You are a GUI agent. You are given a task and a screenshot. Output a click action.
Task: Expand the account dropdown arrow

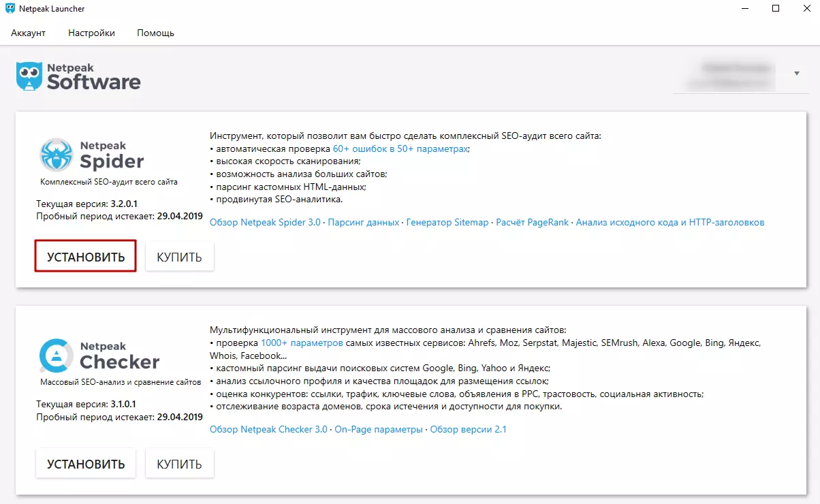(797, 73)
